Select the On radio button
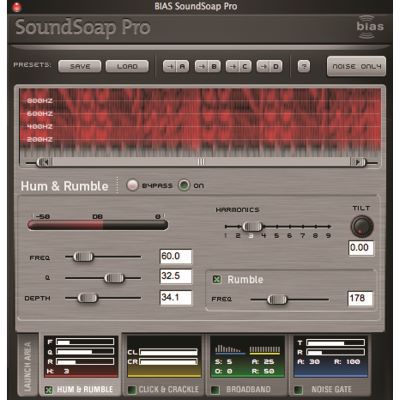Viewport: 400px width, 400px height. coord(184,185)
